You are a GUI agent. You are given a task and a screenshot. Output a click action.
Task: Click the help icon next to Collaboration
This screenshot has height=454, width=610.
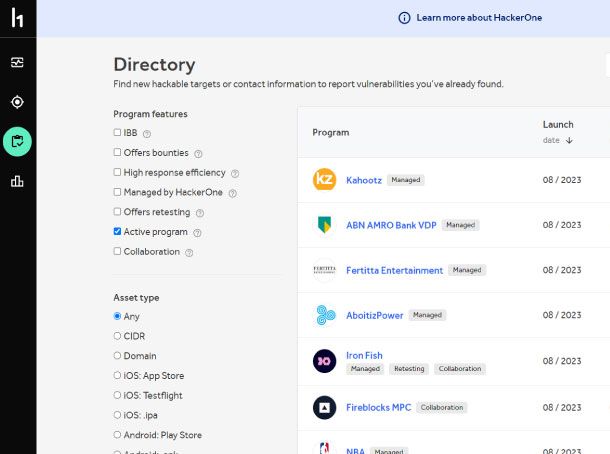[x=189, y=253]
